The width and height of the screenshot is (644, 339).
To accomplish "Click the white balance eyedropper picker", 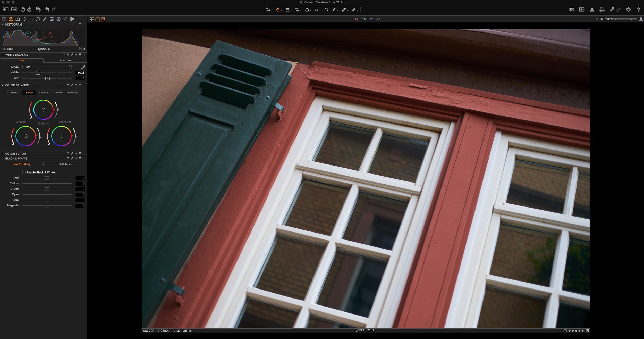I will point(83,67).
